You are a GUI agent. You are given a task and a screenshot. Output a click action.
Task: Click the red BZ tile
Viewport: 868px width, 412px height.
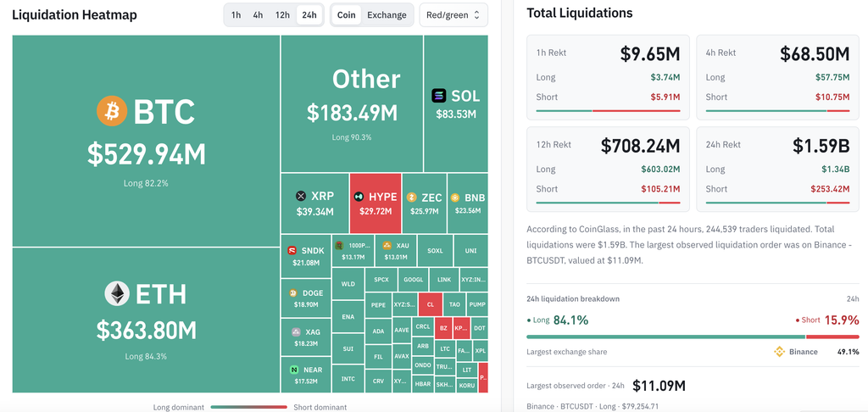pos(443,328)
